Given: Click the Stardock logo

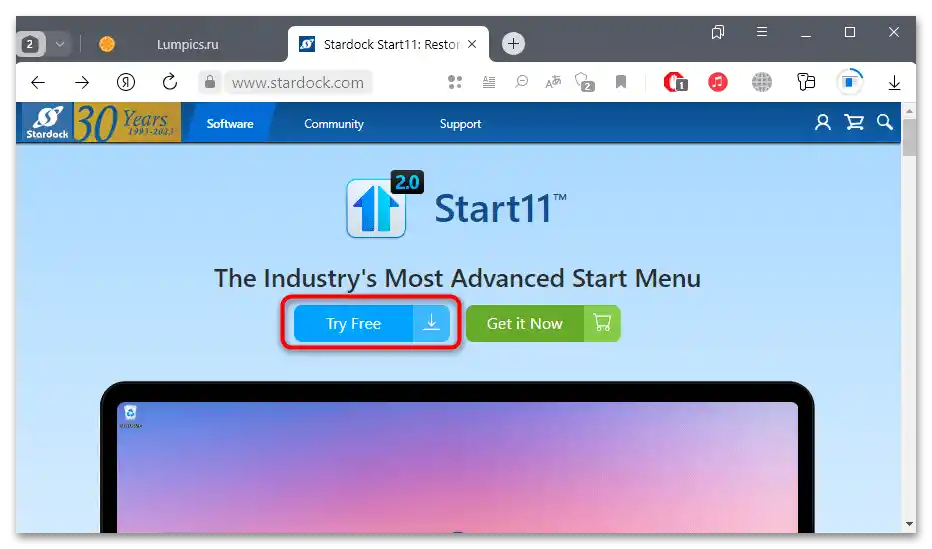Looking at the screenshot, I should click(47, 122).
